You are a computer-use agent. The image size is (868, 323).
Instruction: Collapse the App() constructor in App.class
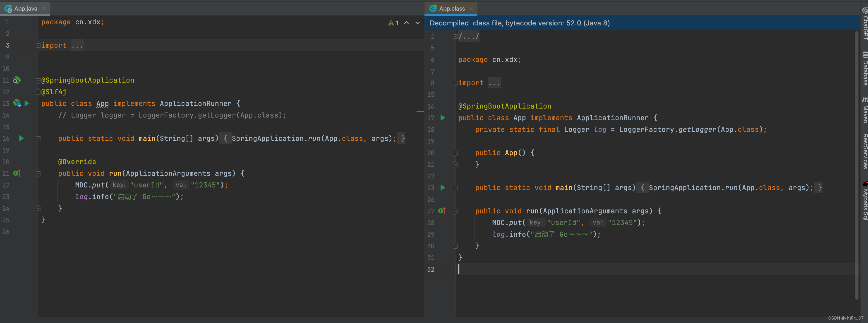455,153
